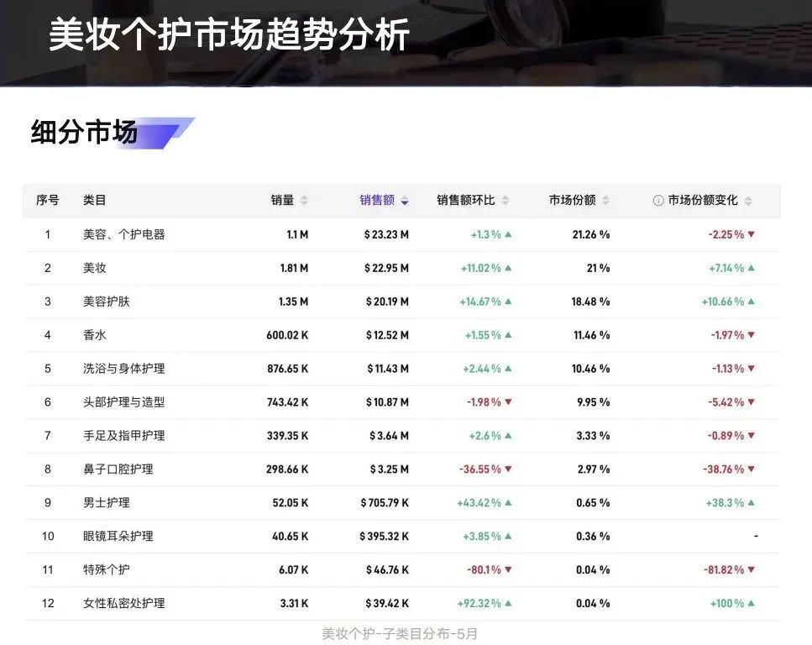Click sales value $ 705.79 K

385,502
